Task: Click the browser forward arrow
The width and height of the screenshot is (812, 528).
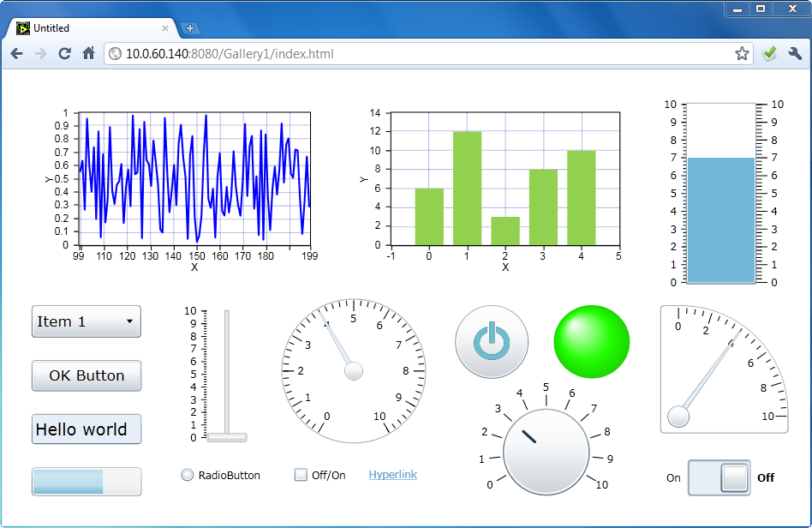Action: (x=40, y=54)
